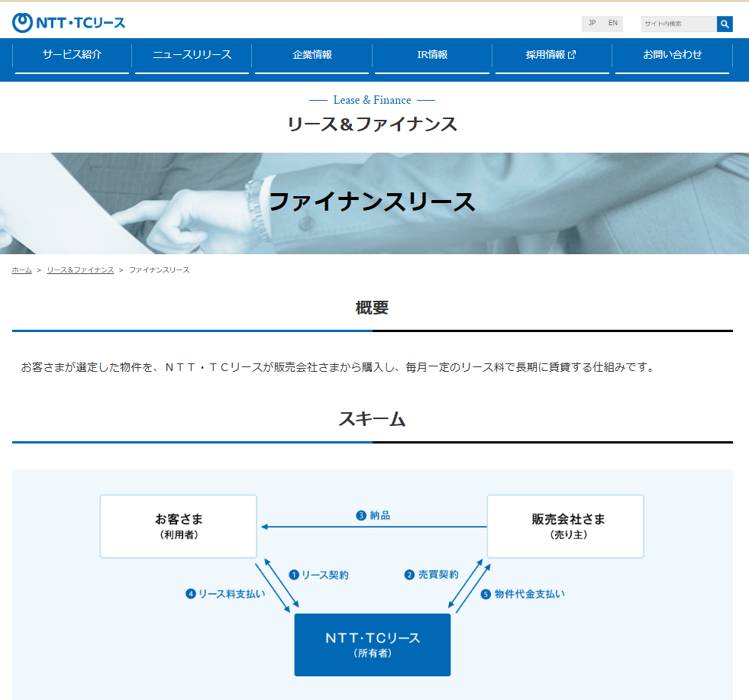
Task: Open the IR情報 menu
Action: [x=432, y=56]
